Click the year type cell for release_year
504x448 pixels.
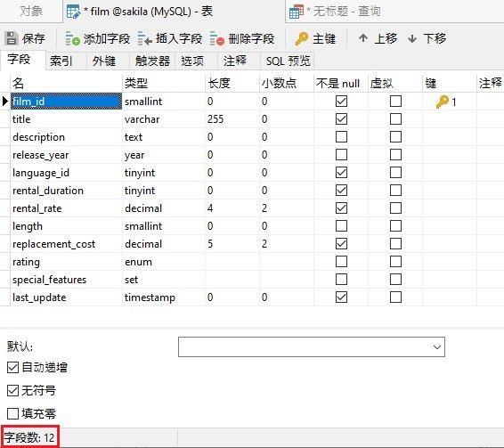pos(164,155)
